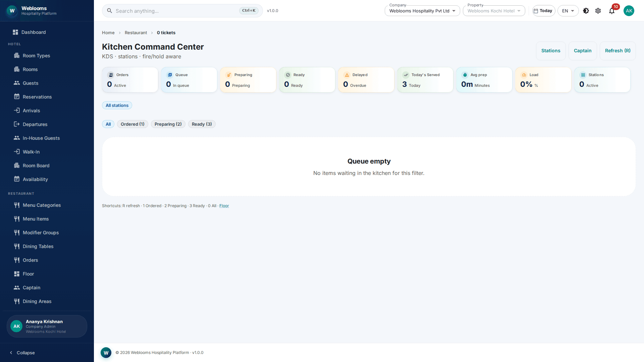Open In-House Guests menu item
This screenshot has width=644, height=362.
(47, 138)
